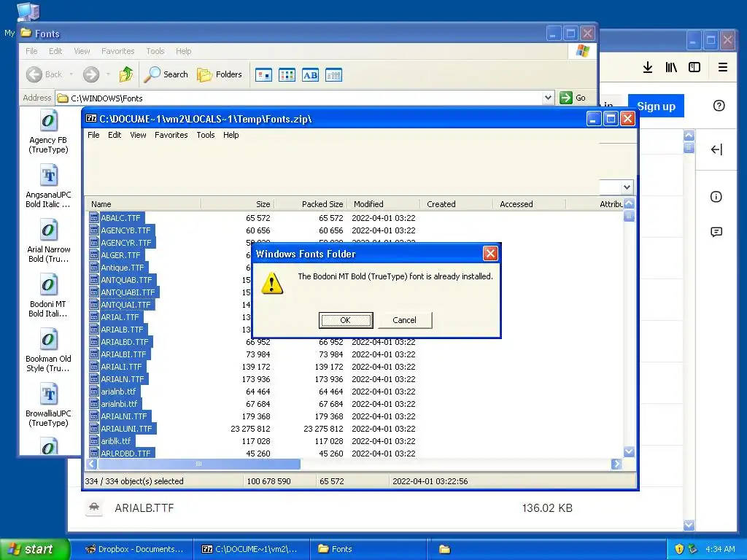This screenshot has height=560, width=747.
Task: Click the yellow warning icon in dialog
Action: point(272,284)
